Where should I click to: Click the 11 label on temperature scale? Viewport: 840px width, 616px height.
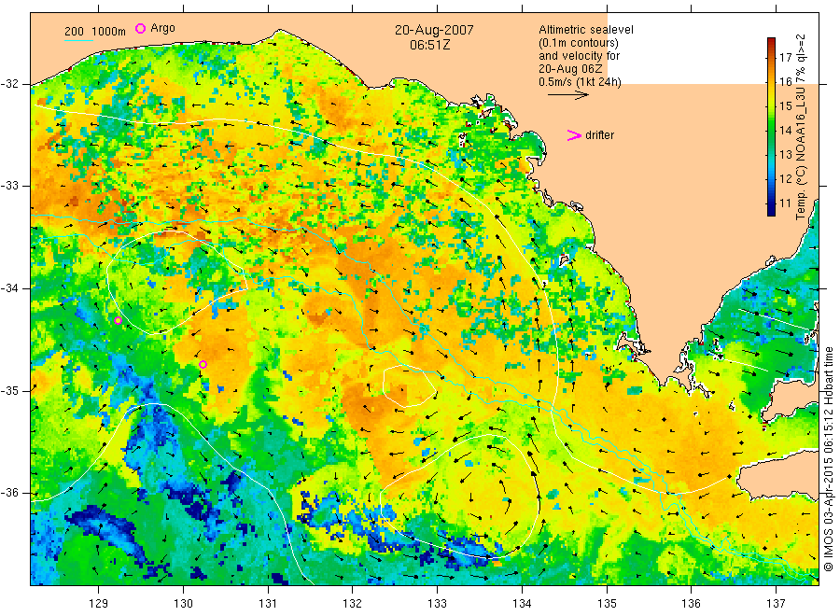click(785, 203)
